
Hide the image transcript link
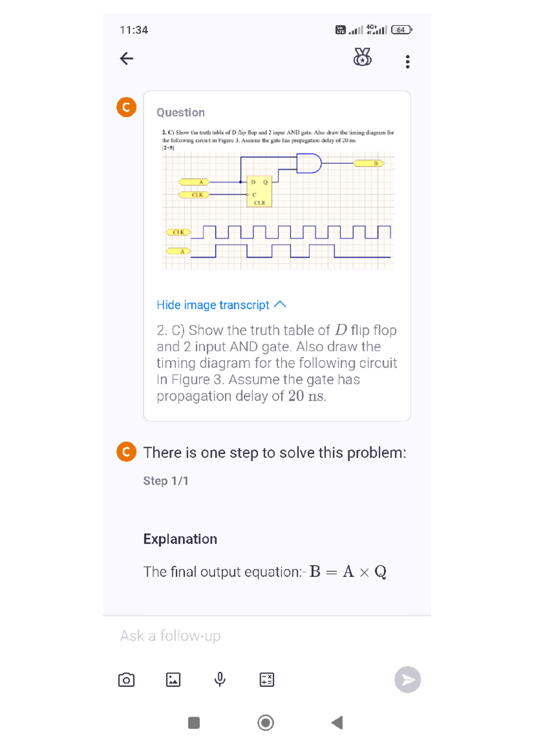(x=213, y=305)
